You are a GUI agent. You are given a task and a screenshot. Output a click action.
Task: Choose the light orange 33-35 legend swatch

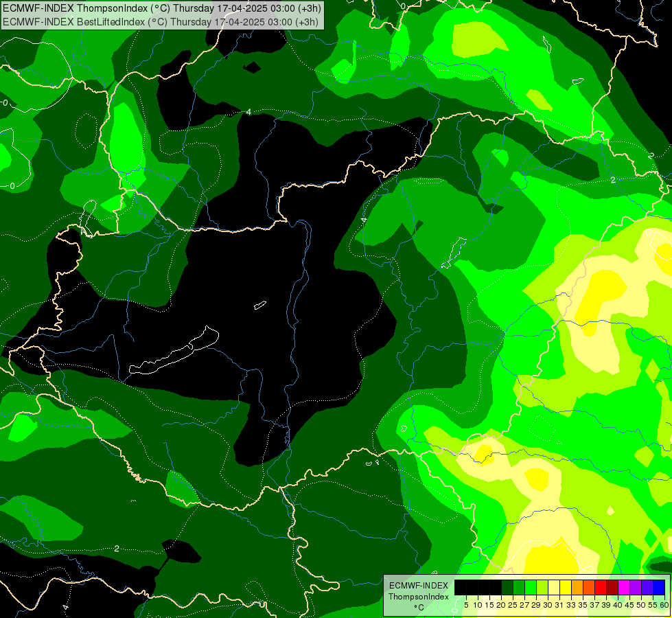pos(577,587)
